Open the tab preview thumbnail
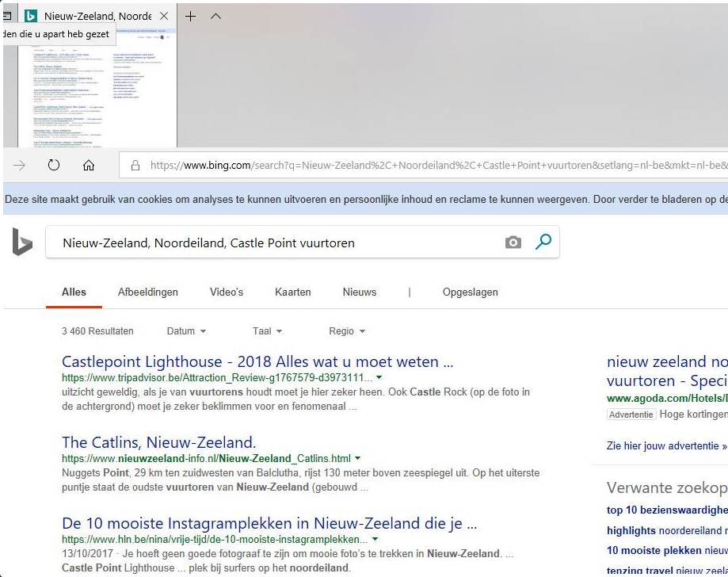This screenshot has height=577, width=728. 97,88
